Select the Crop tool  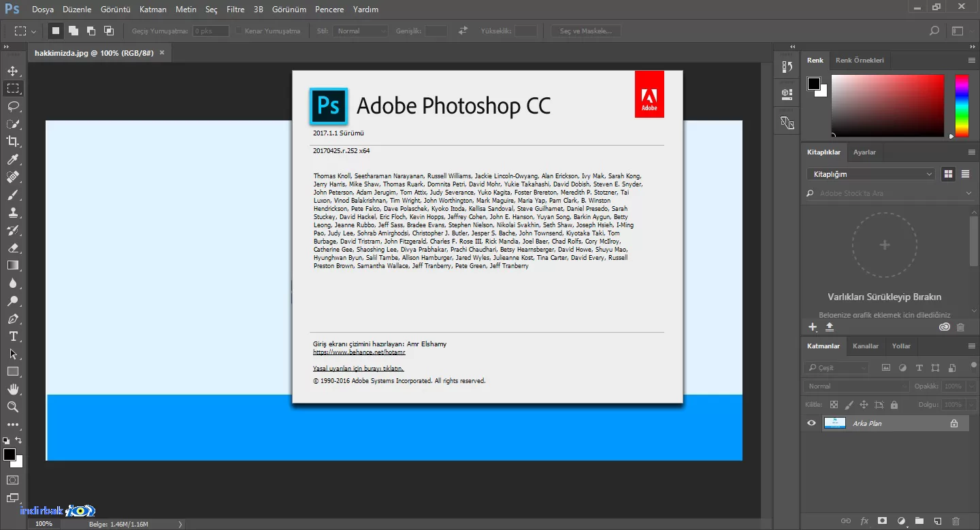13,142
